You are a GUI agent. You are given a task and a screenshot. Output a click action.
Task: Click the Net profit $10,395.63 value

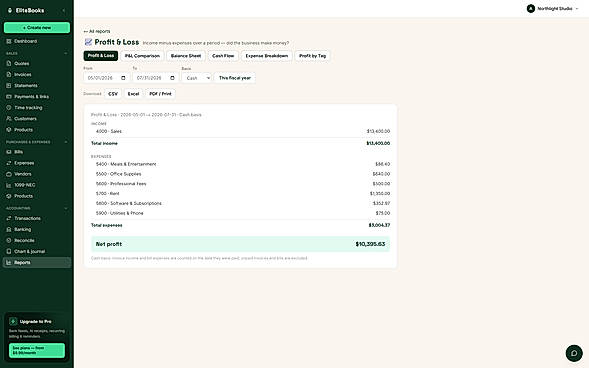tap(370, 244)
